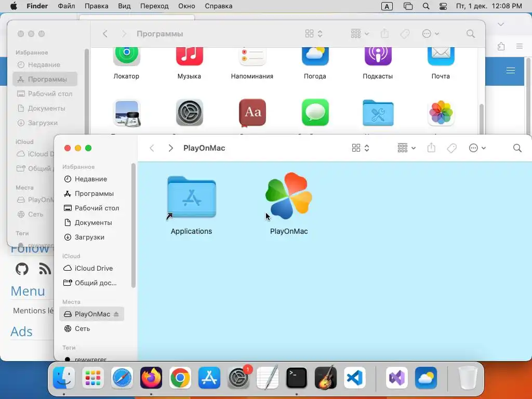Screen dimensions: 532x399
Task: Open GarageBand from the Dock
Action: pos(326,378)
